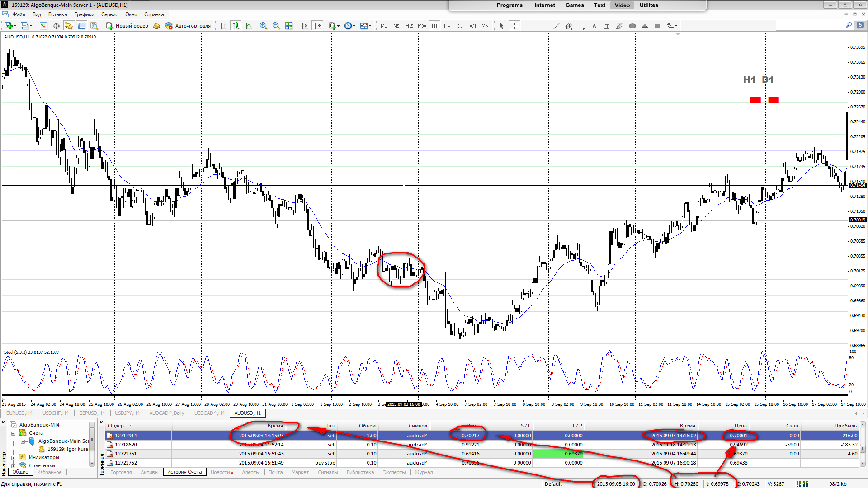Viewport: 868px width, 488px height.
Task: Switch chart to MN timeframe
Action: [485, 26]
